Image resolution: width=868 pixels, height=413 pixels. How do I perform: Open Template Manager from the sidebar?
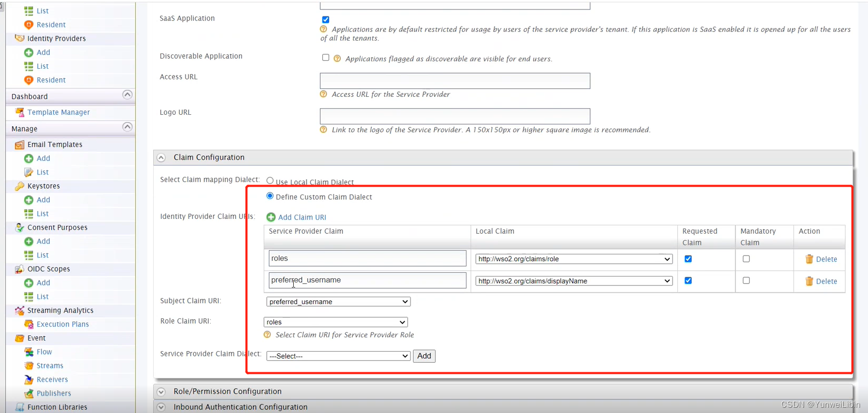pos(59,112)
